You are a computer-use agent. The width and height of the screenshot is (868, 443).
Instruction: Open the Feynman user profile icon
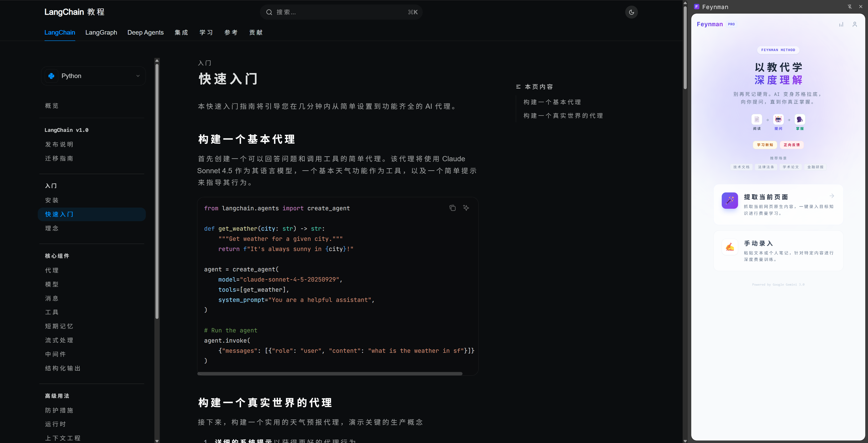pos(854,24)
